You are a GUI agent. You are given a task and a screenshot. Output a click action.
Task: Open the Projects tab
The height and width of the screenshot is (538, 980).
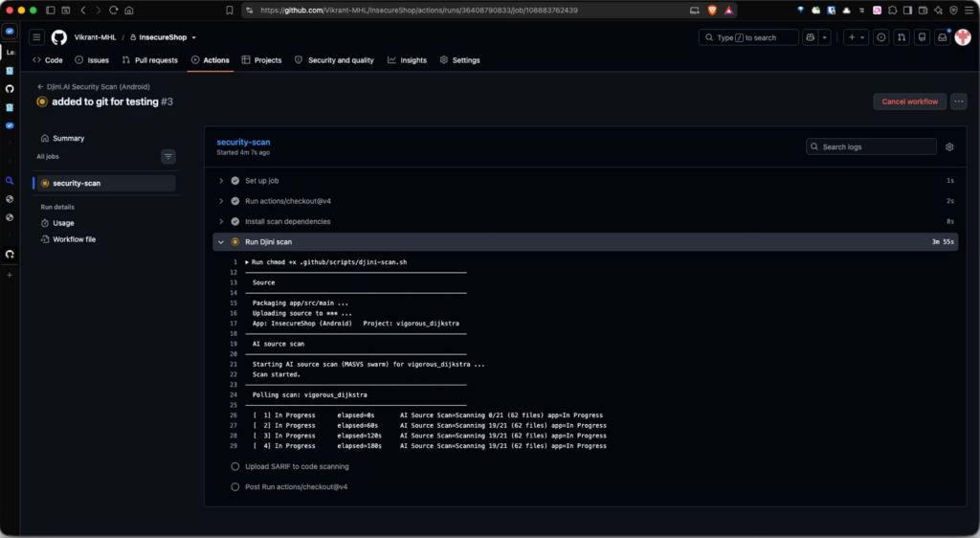click(x=261, y=60)
